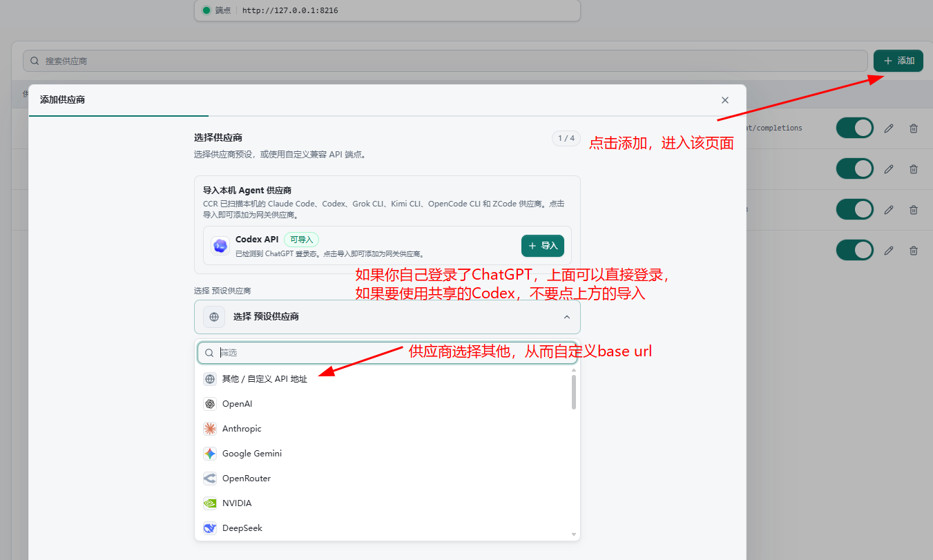Collapse the 选择 预设供应商 dropdown
933x560 pixels.
click(x=387, y=317)
